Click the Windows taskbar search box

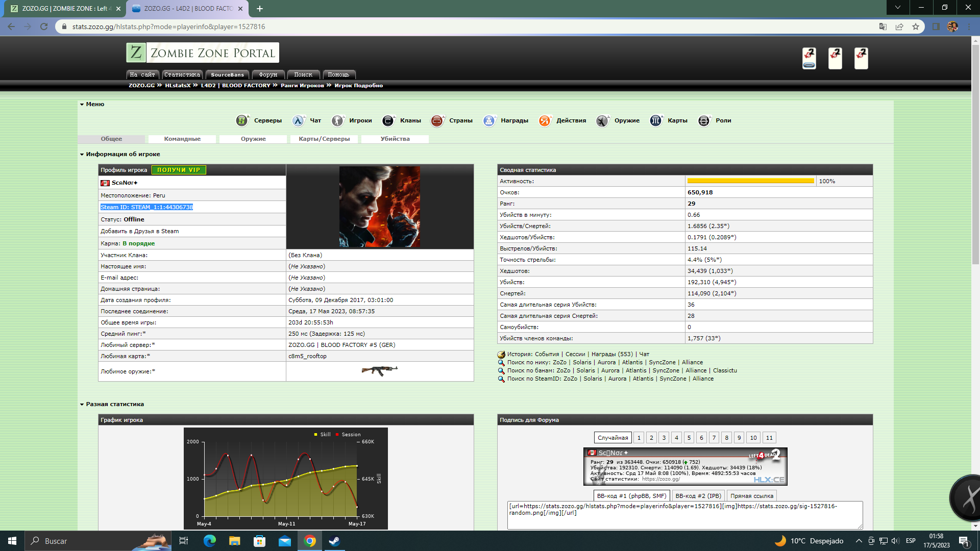[x=98, y=541]
